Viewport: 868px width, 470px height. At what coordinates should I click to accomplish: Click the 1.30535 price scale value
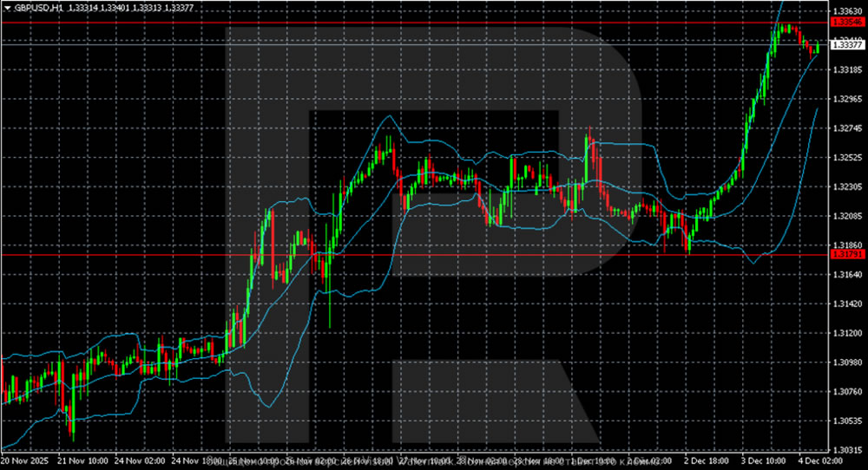tap(847, 421)
